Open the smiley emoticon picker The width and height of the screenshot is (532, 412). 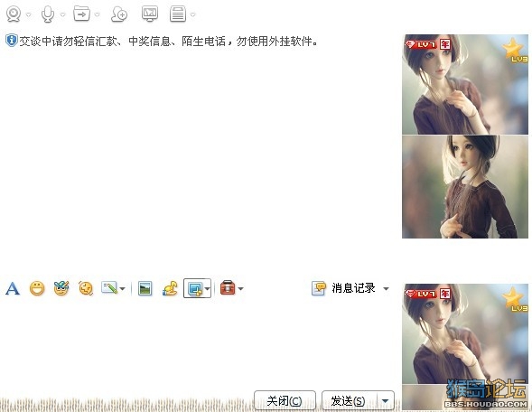tap(37, 289)
